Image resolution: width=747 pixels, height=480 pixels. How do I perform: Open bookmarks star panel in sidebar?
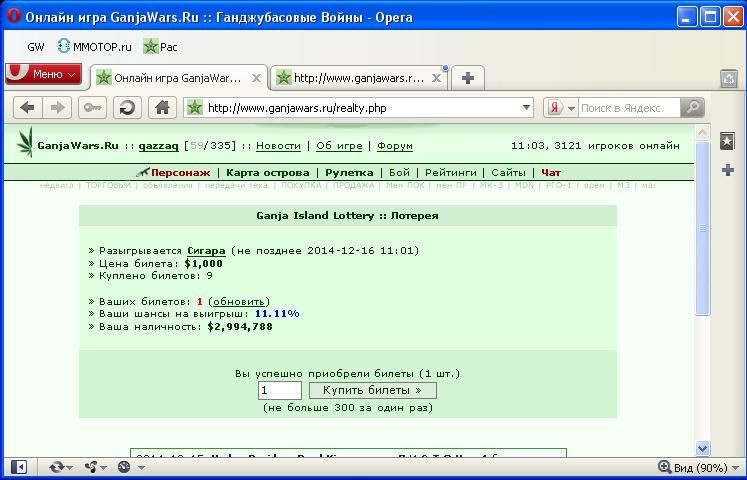point(727,141)
